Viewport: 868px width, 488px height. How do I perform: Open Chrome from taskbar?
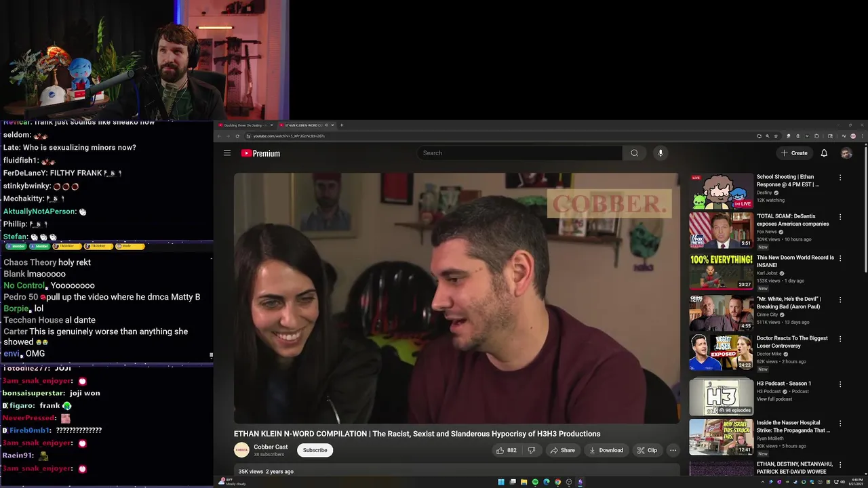click(x=557, y=482)
